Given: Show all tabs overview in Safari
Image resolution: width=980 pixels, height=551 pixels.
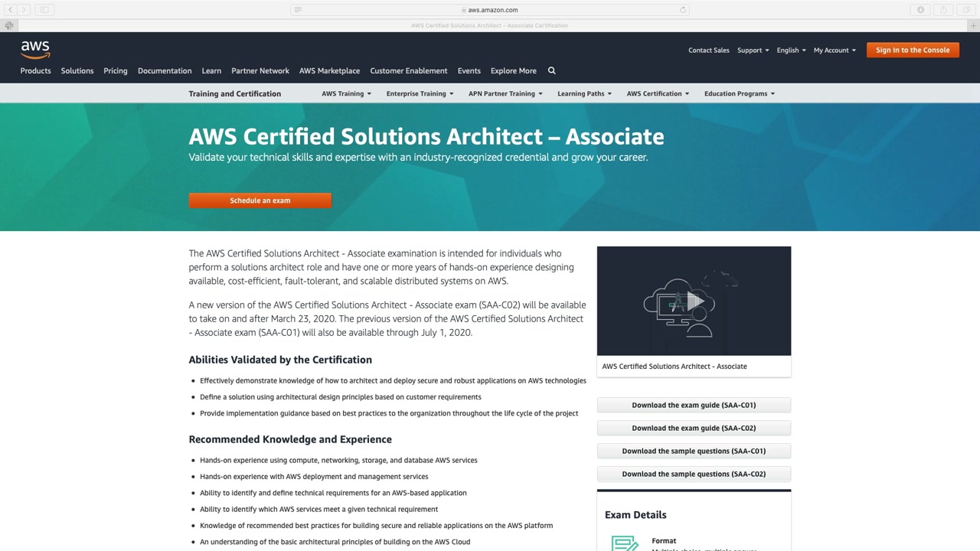Looking at the screenshot, I should click(x=965, y=10).
